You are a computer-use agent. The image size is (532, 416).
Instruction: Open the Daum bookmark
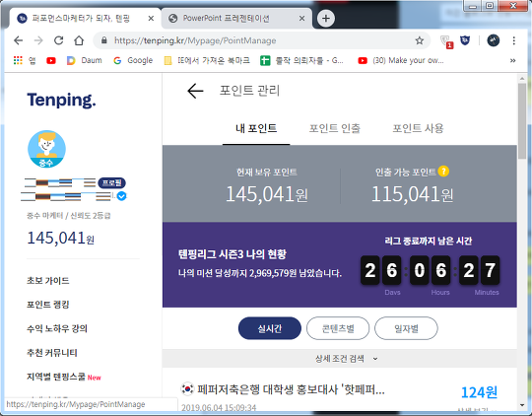(84, 60)
